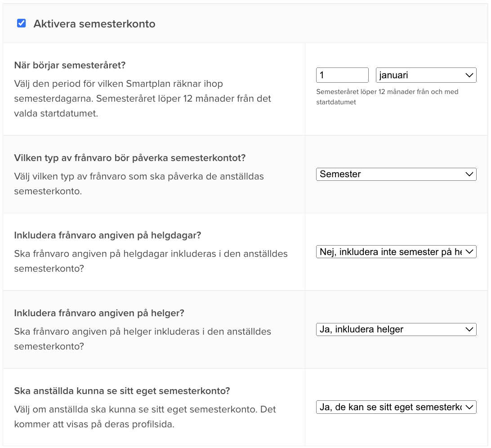The image size is (491, 448).
Task: Click the chevron on the 'Ja, inkludera helger' dropdown
Action: [469, 329]
